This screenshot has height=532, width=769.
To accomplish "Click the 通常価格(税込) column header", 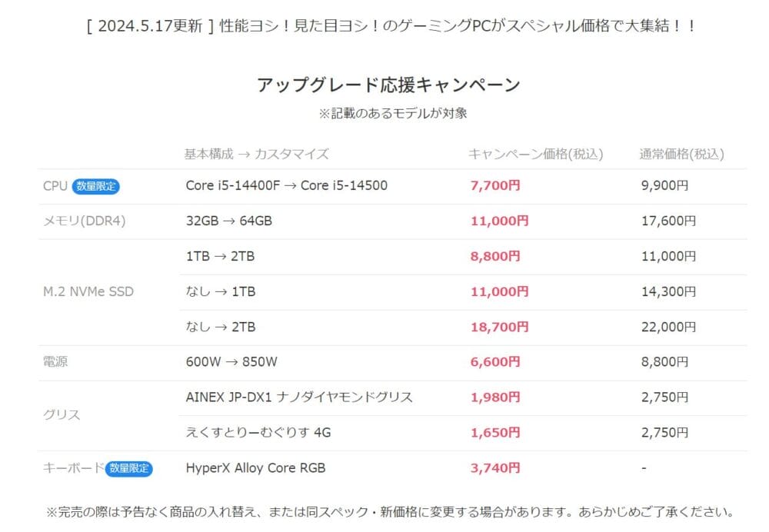I will click(x=682, y=155).
